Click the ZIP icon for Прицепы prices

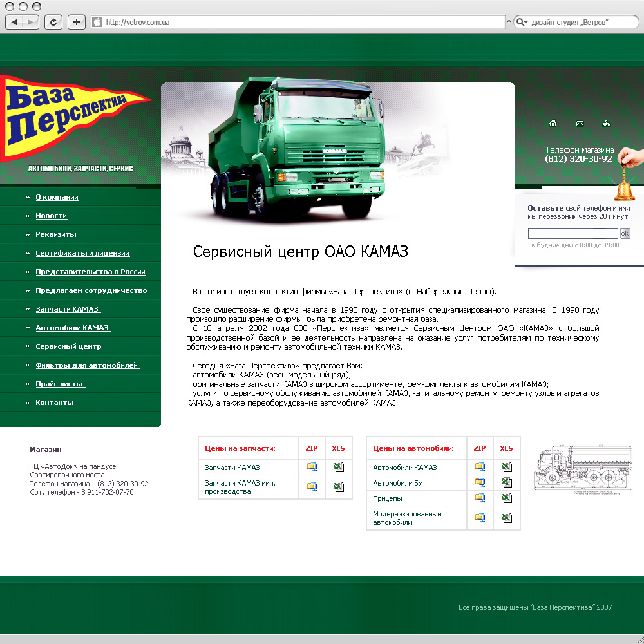480,497
